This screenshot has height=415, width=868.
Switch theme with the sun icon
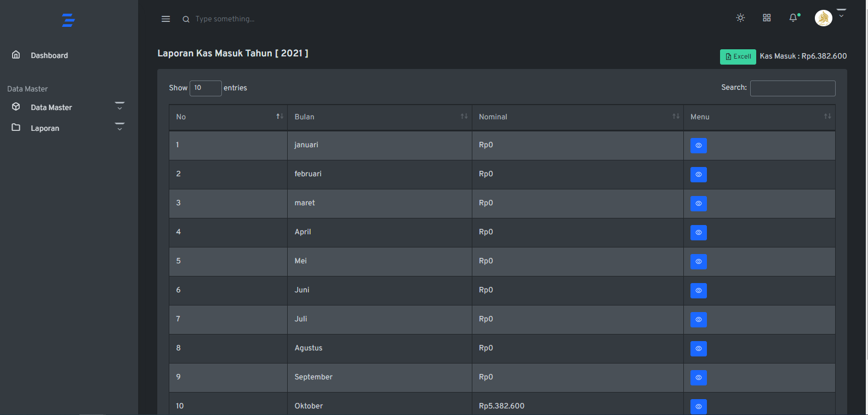(x=740, y=18)
